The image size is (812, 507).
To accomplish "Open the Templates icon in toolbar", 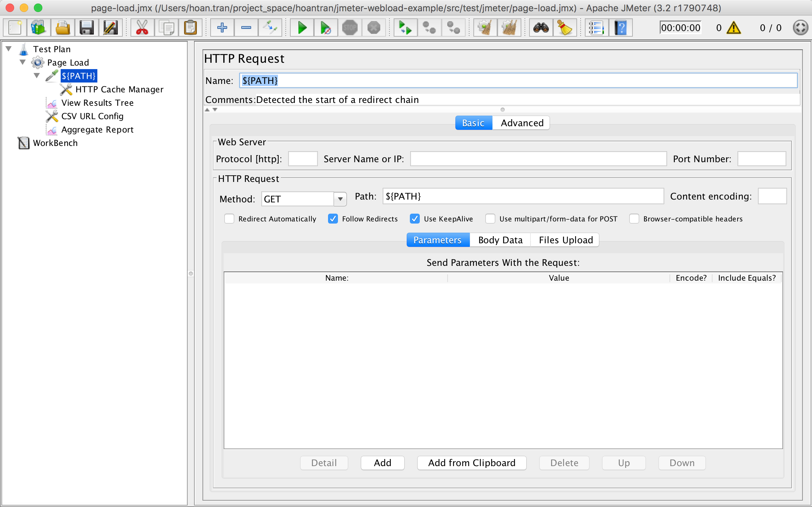I will 39,28.
